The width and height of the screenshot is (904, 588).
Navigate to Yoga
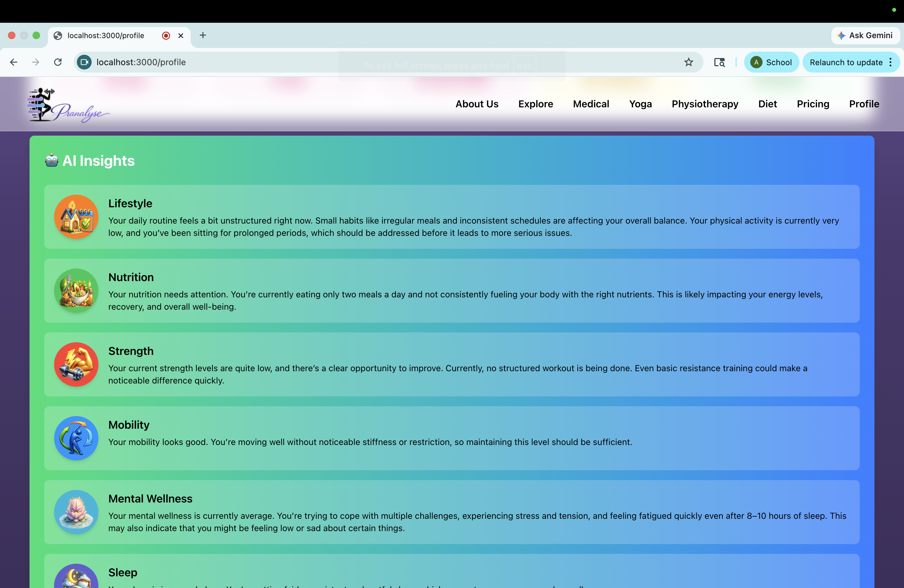pos(640,104)
